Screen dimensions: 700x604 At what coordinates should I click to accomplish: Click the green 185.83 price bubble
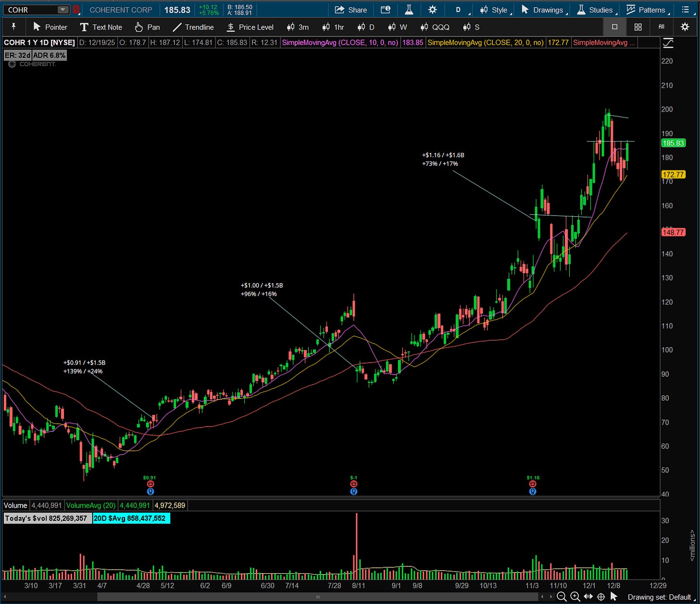tap(673, 143)
